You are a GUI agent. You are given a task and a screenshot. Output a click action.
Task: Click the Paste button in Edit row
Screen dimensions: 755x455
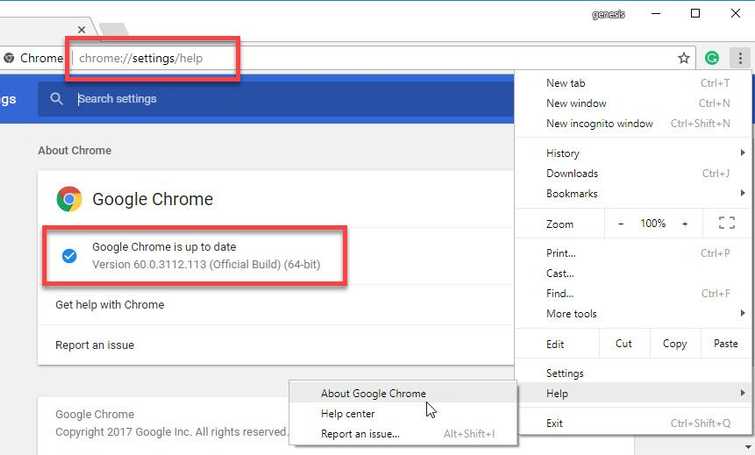(x=726, y=343)
